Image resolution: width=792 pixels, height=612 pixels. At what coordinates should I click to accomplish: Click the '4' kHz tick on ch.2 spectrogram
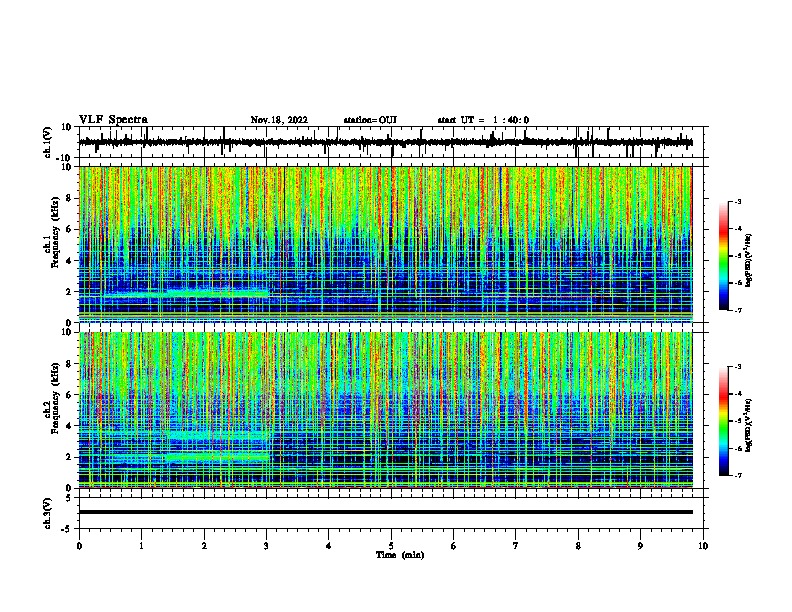[x=70, y=426]
